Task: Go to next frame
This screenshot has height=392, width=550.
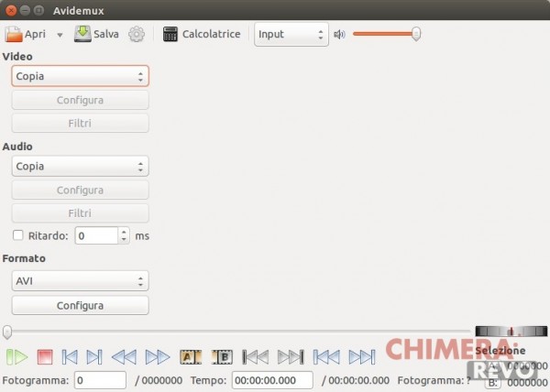Action: click(x=94, y=357)
